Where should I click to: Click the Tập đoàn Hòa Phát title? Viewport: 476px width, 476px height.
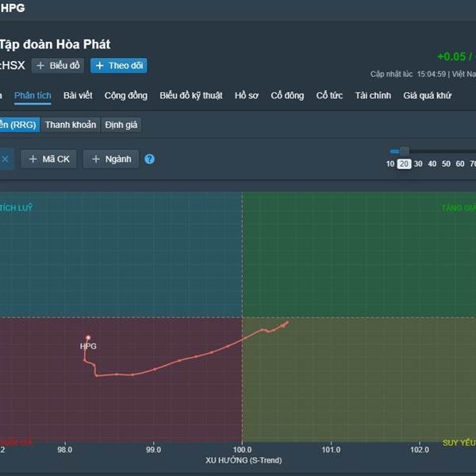pyautogui.click(x=55, y=44)
